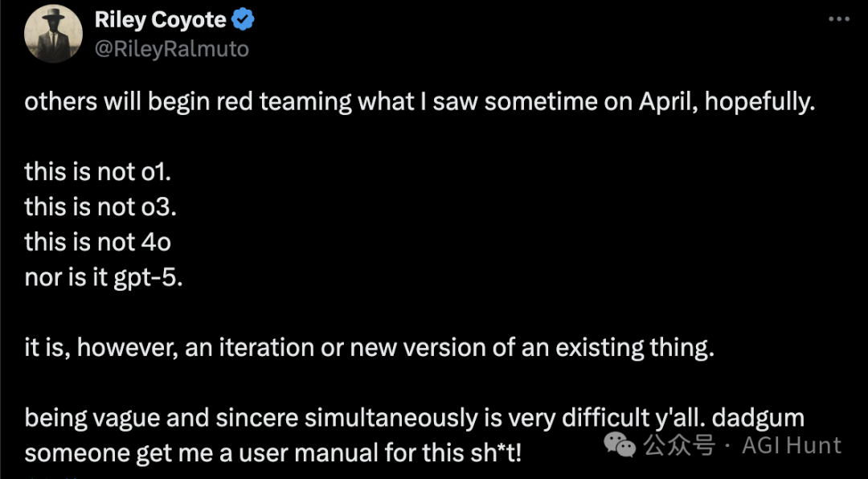This screenshot has height=479, width=868.
Task: Click the WeChat logo in the watermark
Action: (x=619, y=444)
